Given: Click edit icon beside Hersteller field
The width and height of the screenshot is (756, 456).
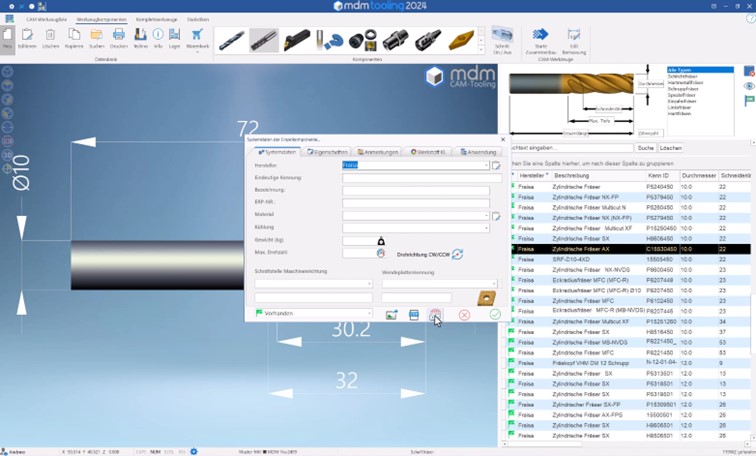Looking at the screenshot, I should (x=496, y=165).
